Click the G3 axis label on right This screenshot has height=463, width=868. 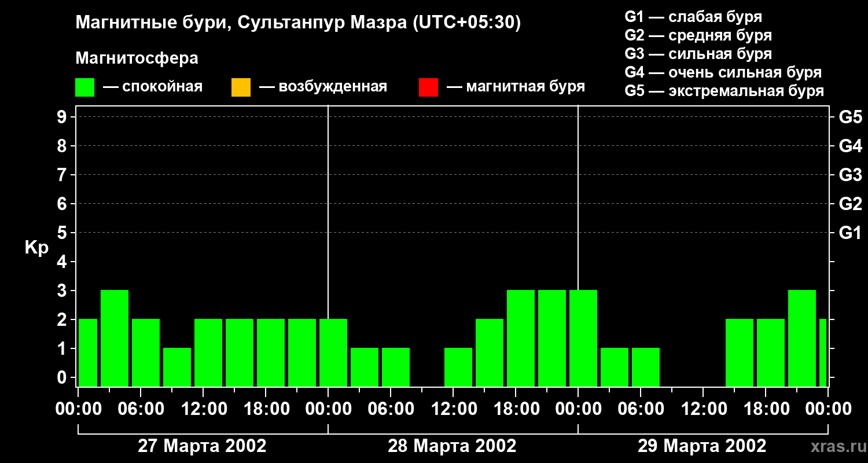point(850,175)
